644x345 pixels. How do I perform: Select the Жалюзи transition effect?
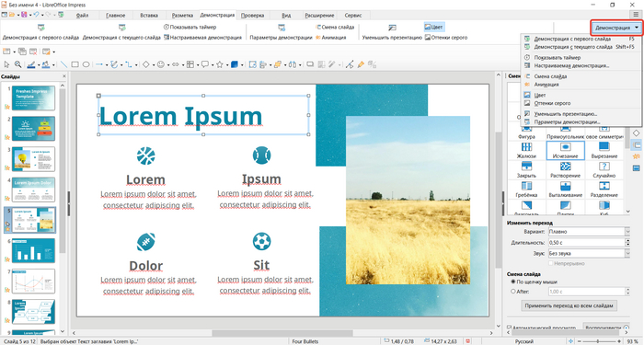click(x=526, y=150)
